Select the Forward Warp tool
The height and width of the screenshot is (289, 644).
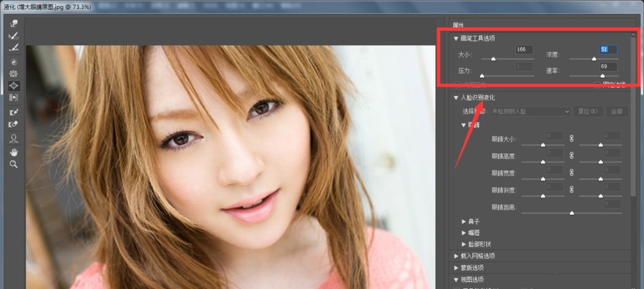pos(14,23)
